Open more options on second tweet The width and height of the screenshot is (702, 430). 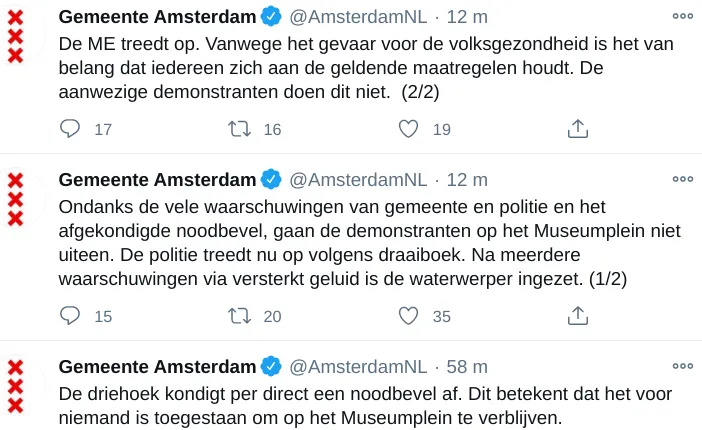(x=682, y=179)
